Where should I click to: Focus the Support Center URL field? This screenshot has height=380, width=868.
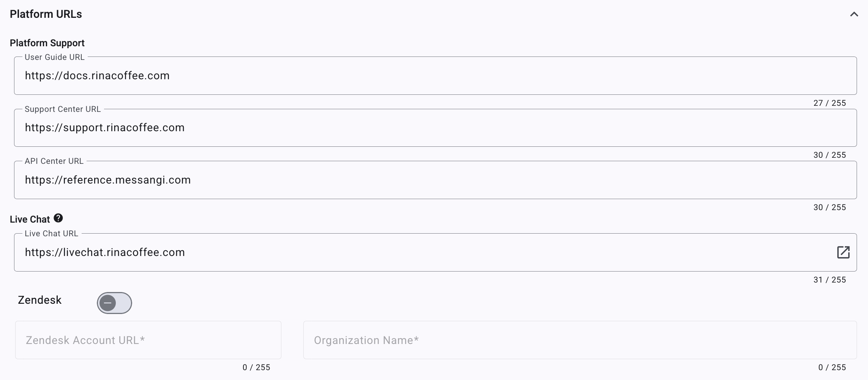[x=435, y=128]
